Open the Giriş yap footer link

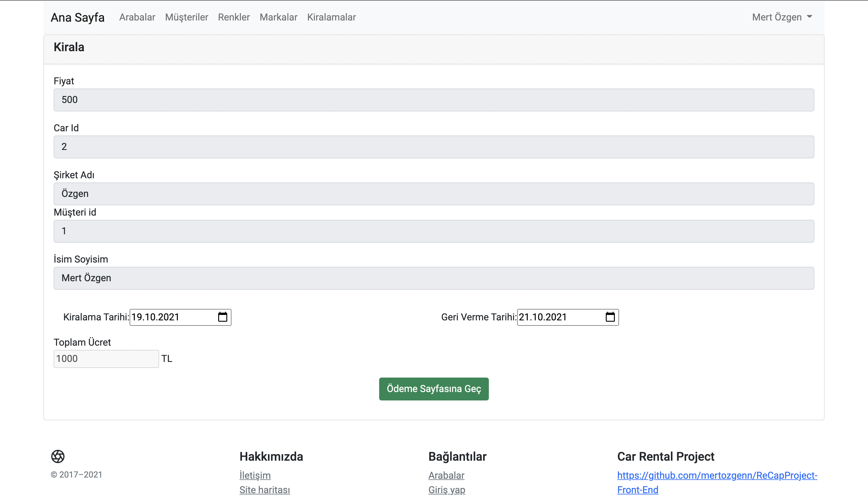(x=447, y=490)
